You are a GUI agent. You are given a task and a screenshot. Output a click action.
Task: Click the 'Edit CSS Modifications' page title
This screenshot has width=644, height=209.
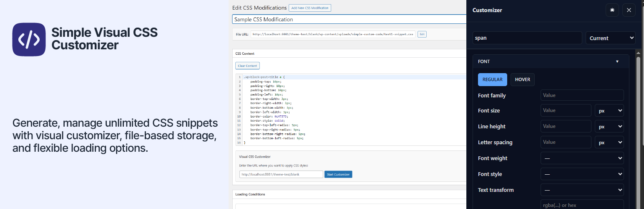259,8
